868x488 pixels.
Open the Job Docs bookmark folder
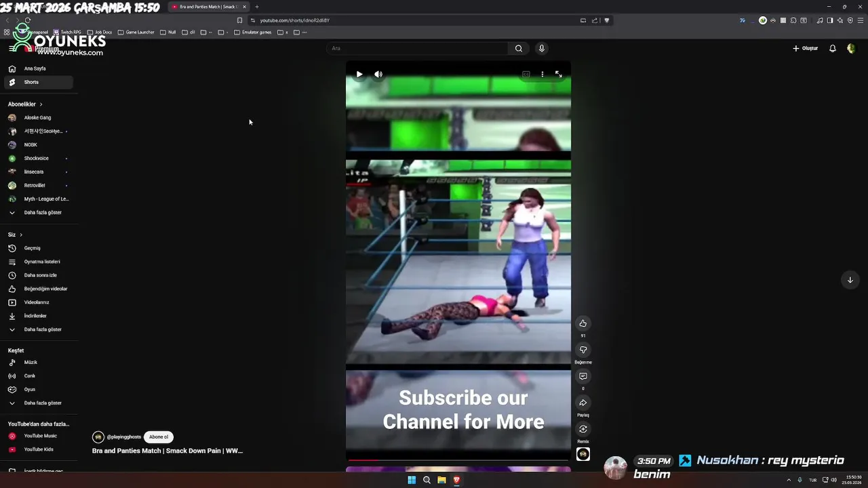click(100, 32)
